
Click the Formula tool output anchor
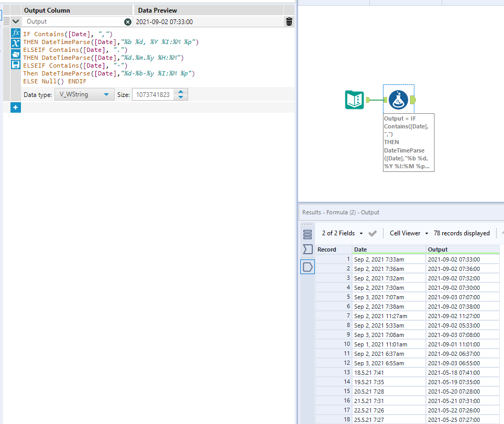click(413, 100)
